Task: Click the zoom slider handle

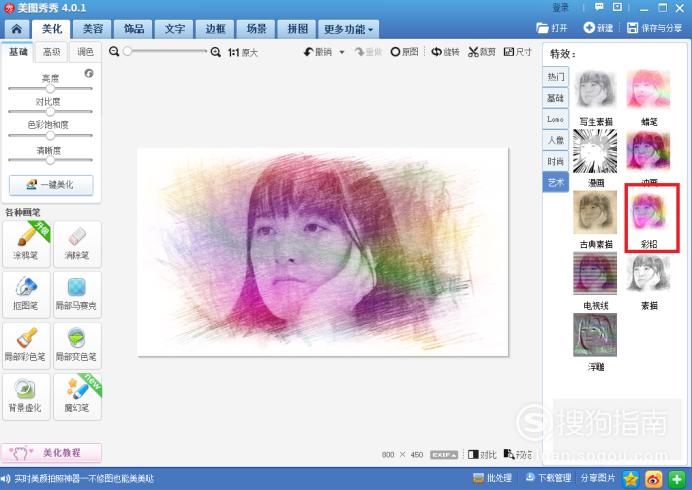Action: coord(127,51)
